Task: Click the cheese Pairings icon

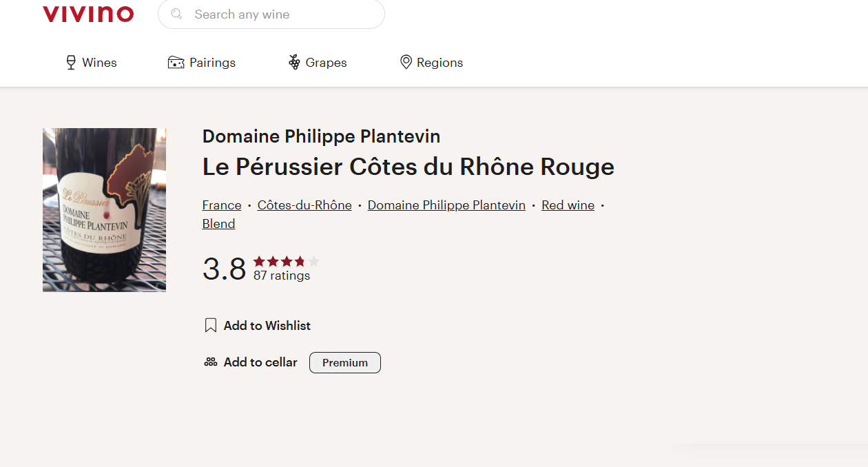Action: click(x=176, y=63)
